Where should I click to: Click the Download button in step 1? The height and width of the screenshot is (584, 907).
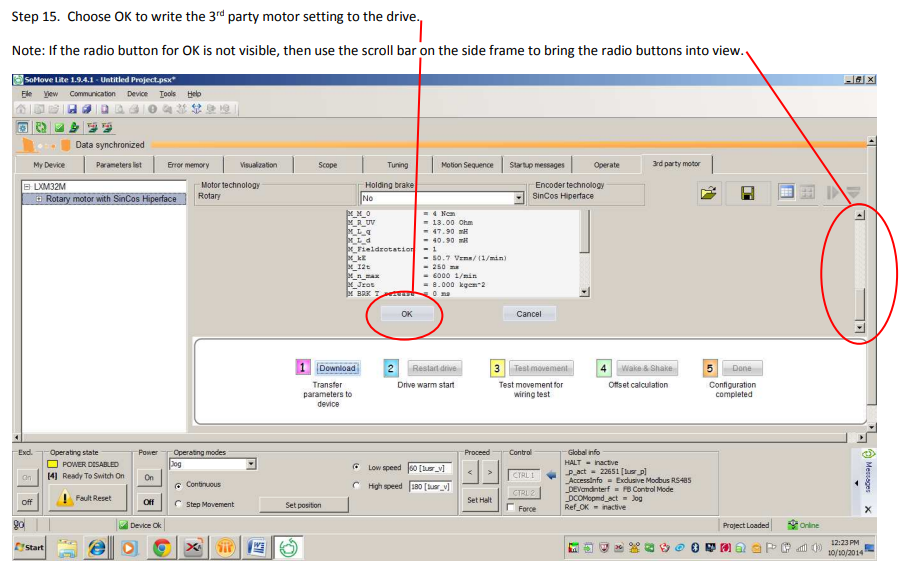point(337,368)
